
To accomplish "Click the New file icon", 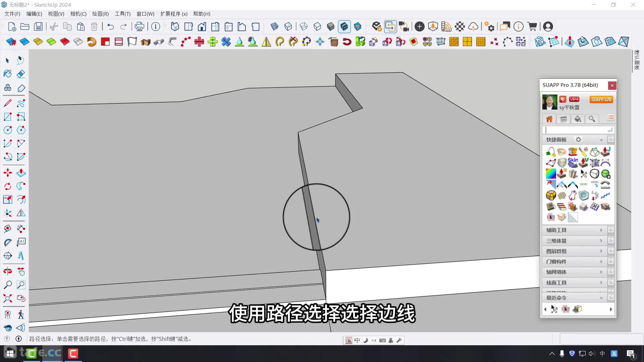I will [12, 26].
